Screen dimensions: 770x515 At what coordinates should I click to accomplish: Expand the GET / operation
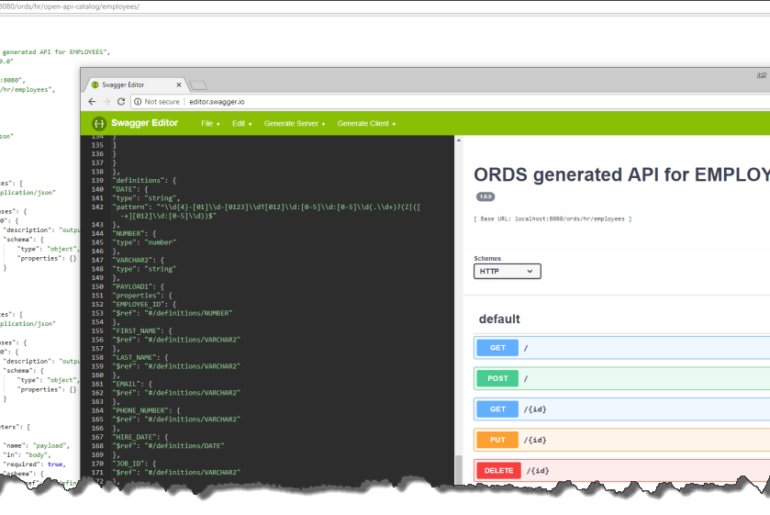click(622, 348)
